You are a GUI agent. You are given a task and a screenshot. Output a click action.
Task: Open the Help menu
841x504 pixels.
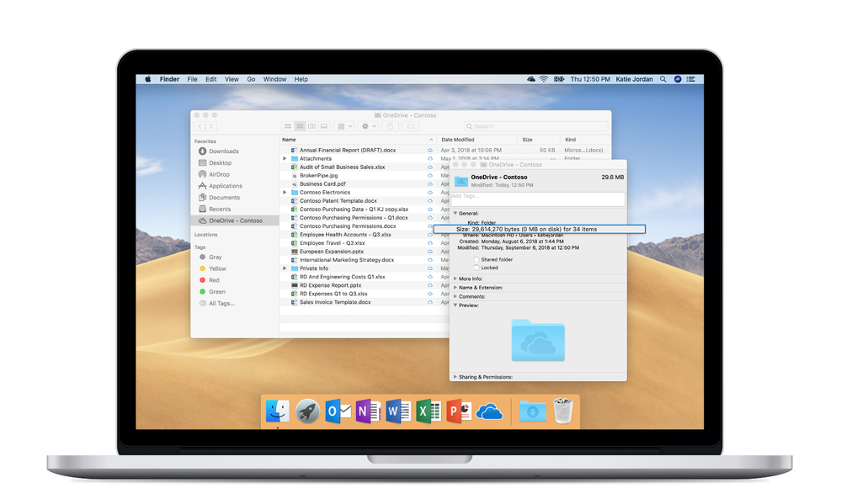point(301,79)
